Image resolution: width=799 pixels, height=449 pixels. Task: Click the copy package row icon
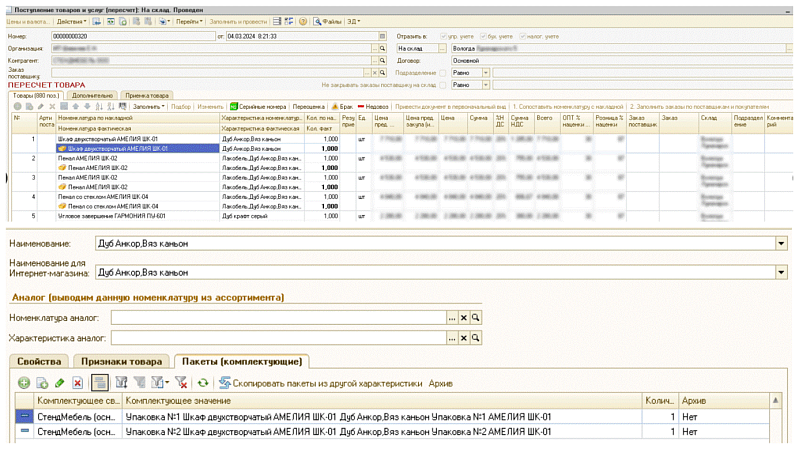[x=42, y=383]
